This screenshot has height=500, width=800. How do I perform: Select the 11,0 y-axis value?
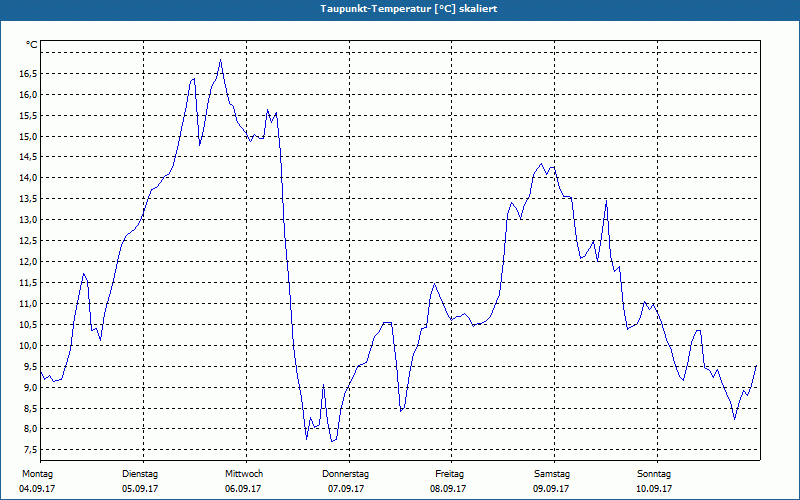(x=28, y=304)
